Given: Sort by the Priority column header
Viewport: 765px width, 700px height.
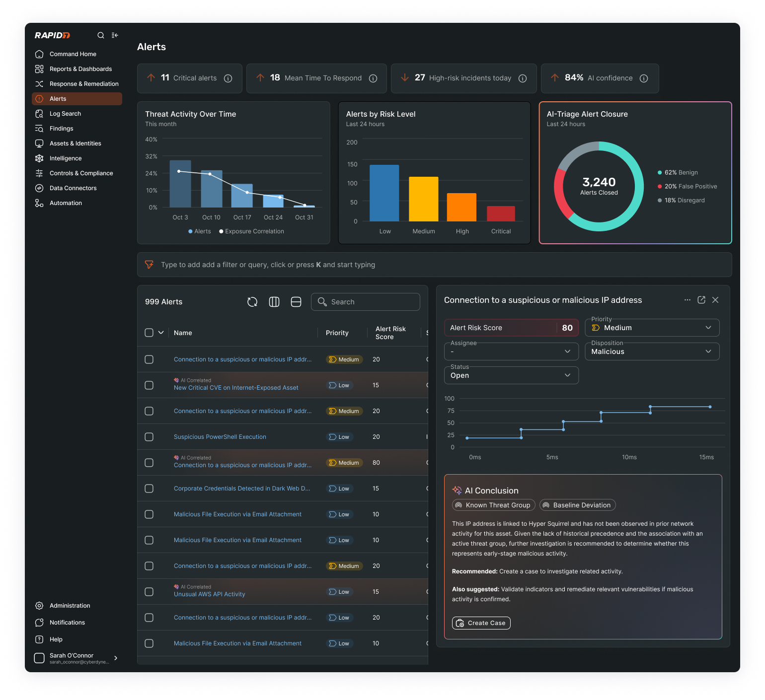Looking at the screenshot, I should point(337,333).
